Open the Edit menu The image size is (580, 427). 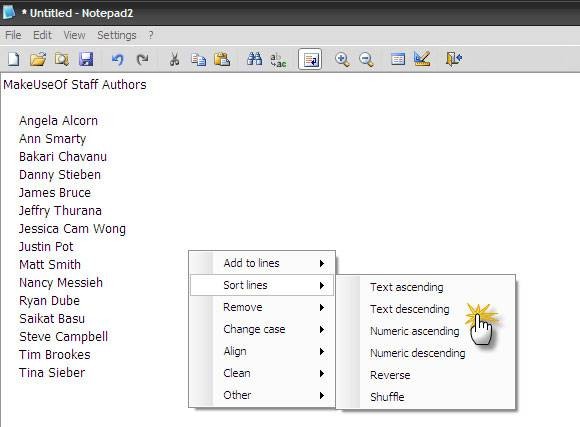point(42,35)
